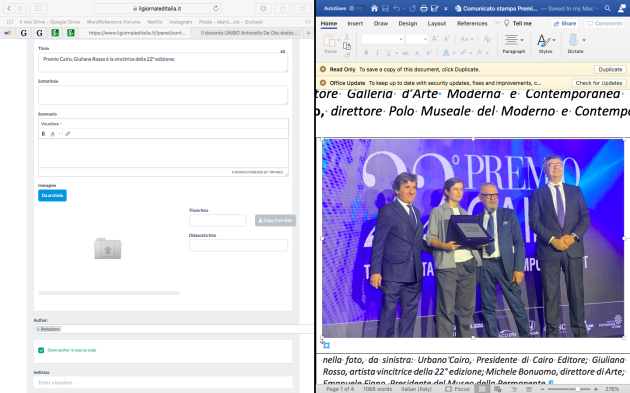Click the review/check document icon next to printer
Viewport: 630px width, 393px height.
click(x=435, y=8)
